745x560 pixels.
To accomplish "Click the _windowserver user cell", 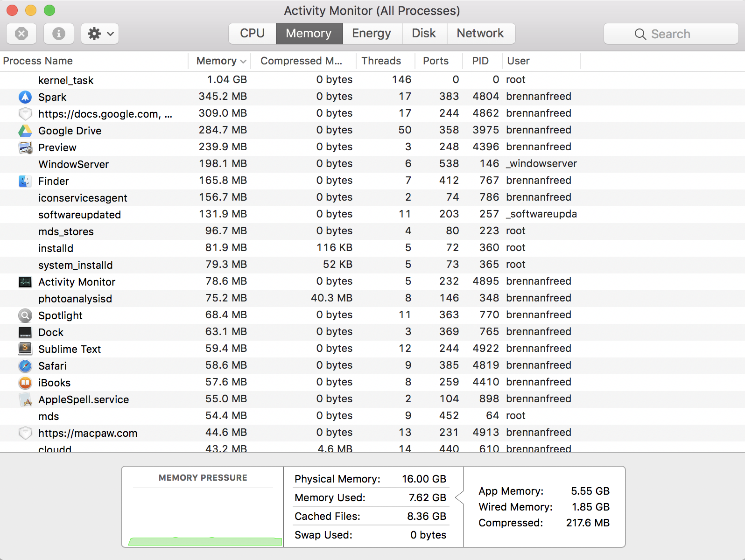I will 541,163.
